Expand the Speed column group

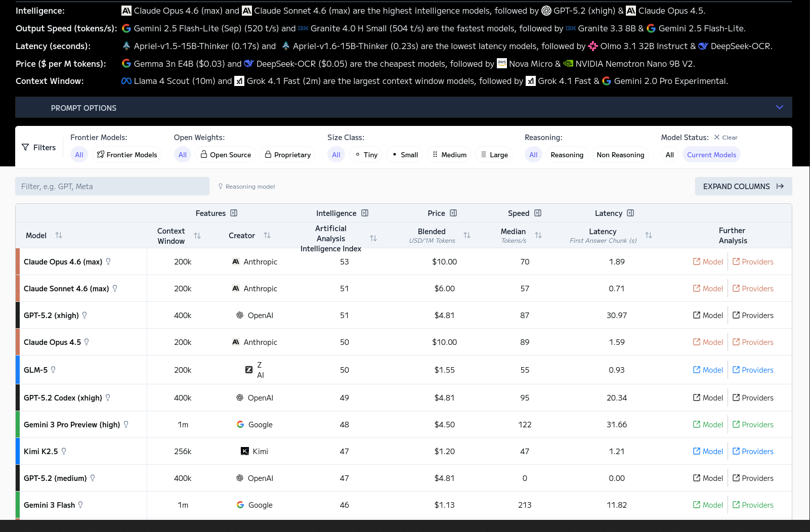(538, 213)
